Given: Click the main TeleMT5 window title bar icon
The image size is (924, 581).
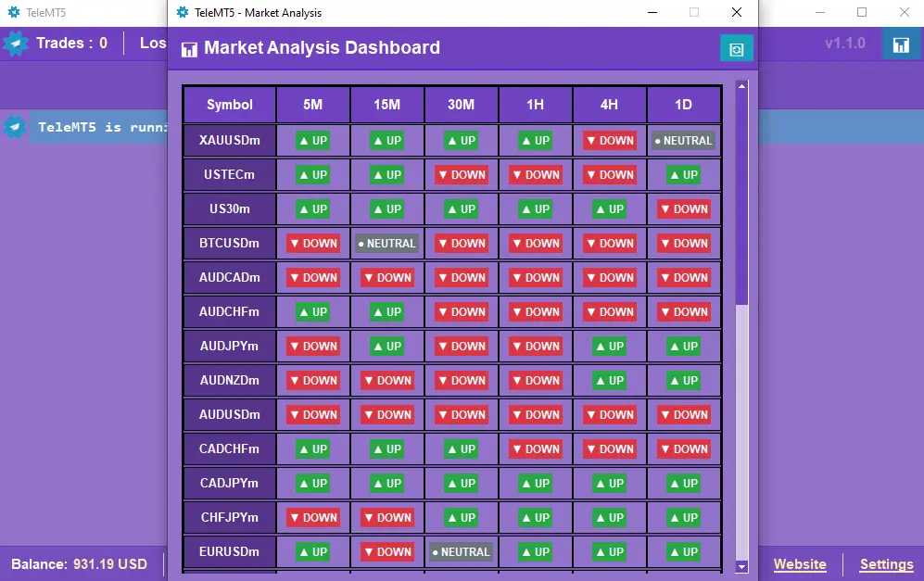Looking at the screenshot, I should click(14, 13).
